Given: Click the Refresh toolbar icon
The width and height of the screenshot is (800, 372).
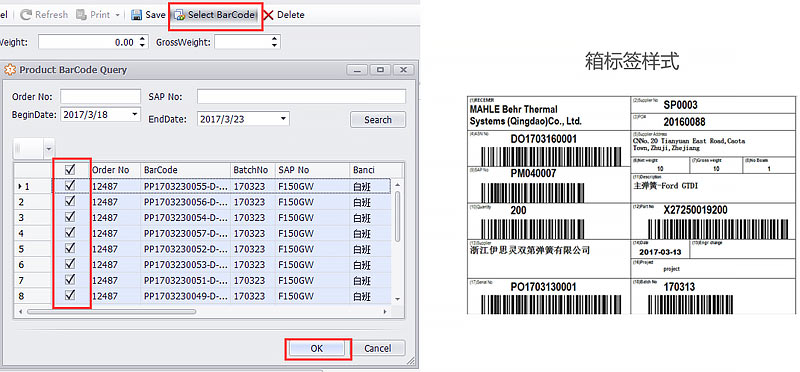Looking at the screenshot, I should [x=27, y=15].
